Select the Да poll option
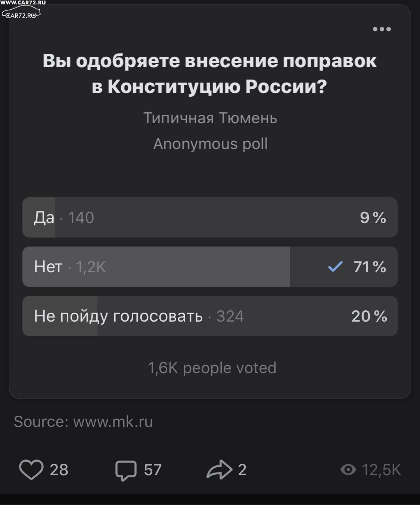The image size is (420, 505). coord(210,217)
